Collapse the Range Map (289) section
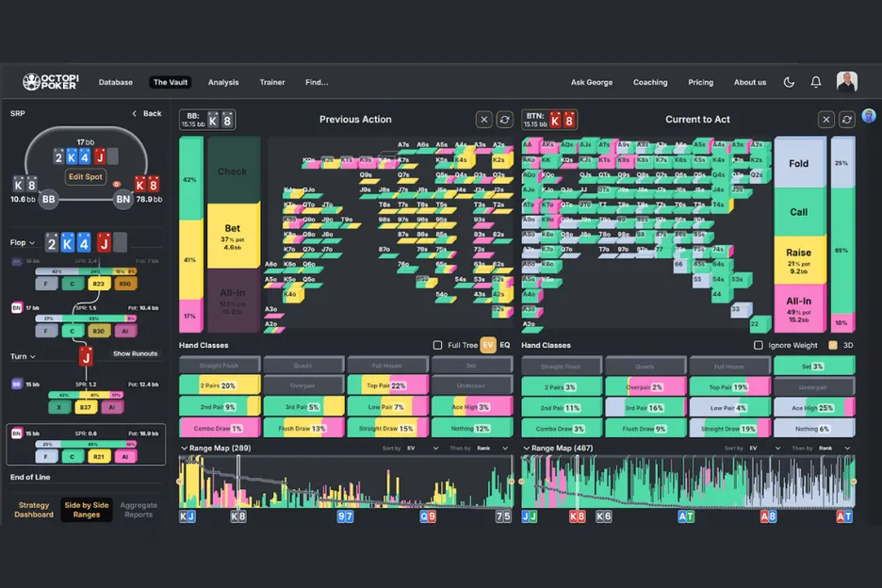This screenshot has height=588, width=882. 184,449
